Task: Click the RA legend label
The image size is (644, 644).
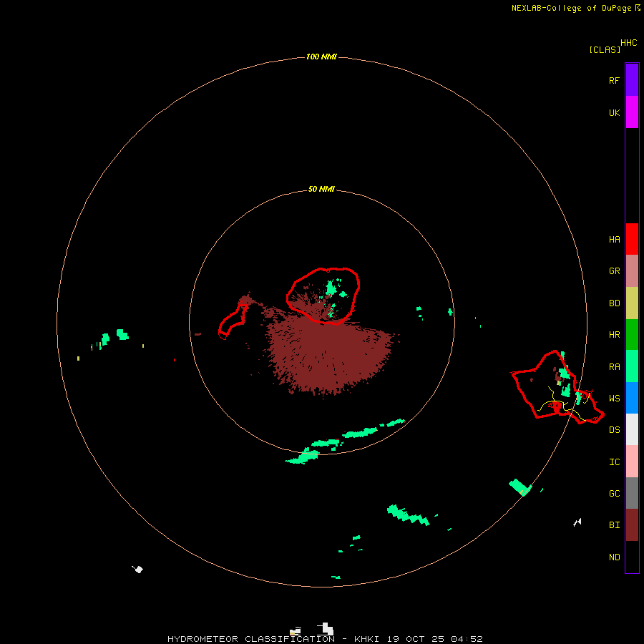Action: [x=614, y=367]
